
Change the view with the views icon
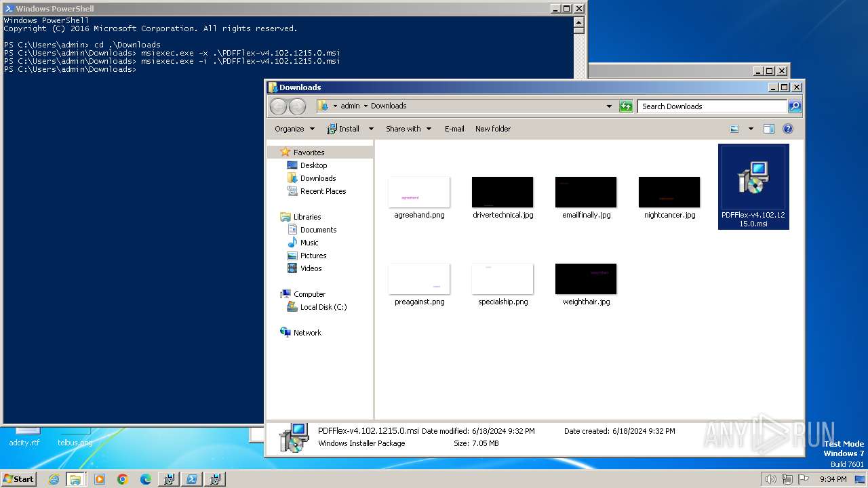pos(734,129)
